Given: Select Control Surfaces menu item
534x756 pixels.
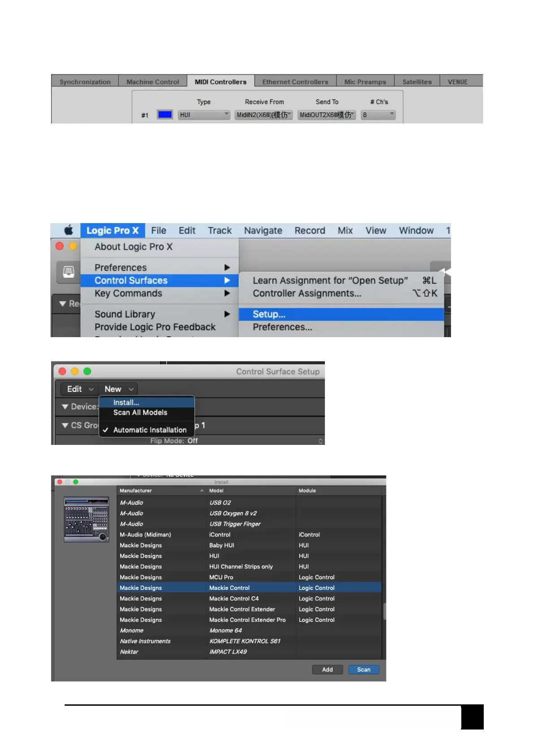Looking at the screenshot, I should coord(159,281).
